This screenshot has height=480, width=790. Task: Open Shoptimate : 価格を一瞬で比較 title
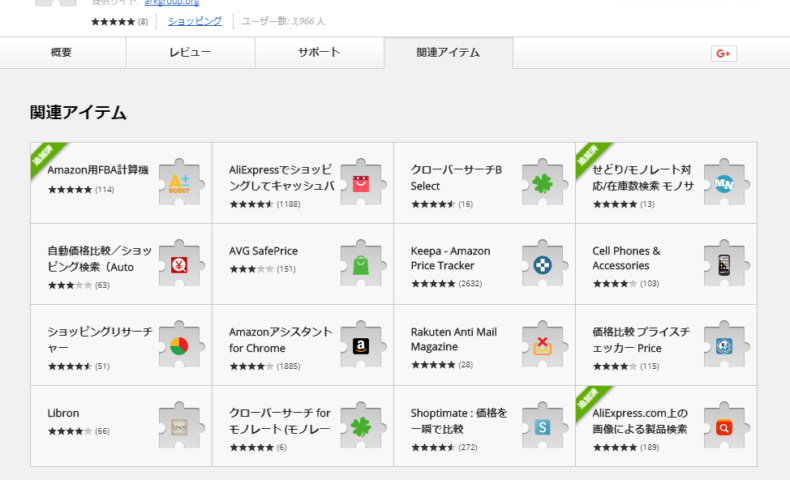(458, 421)
